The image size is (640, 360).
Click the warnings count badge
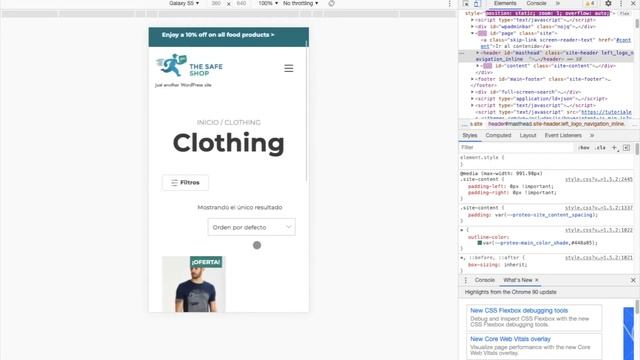(590, 3)
